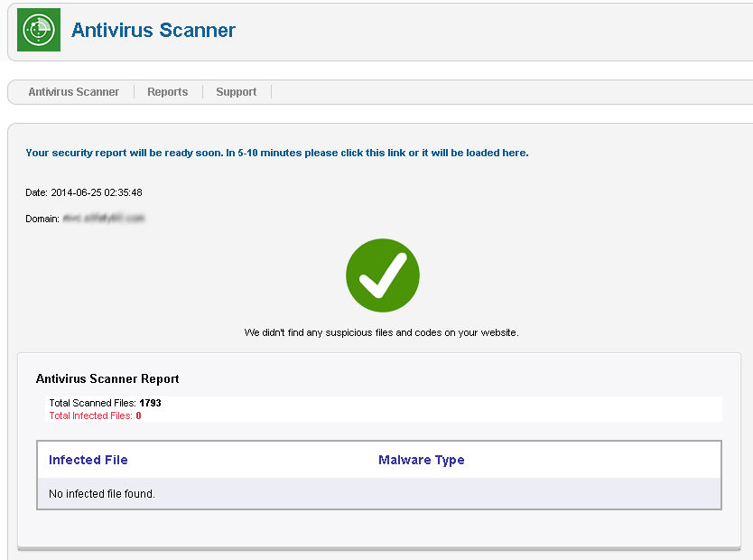Click the Malware Type column header
Viewport: 753px width, 560px height.
pyautogui.click(x=421, y=460)
